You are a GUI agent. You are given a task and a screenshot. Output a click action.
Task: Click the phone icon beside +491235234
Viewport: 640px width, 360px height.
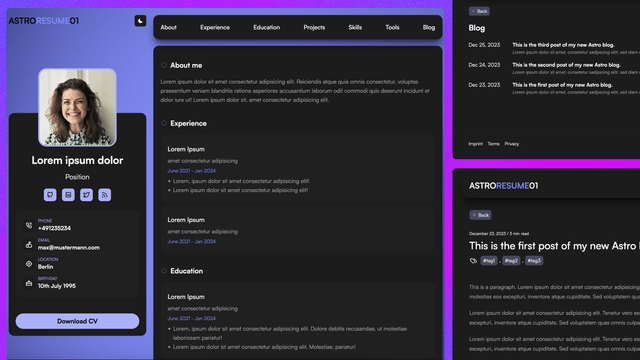point(29,225)
